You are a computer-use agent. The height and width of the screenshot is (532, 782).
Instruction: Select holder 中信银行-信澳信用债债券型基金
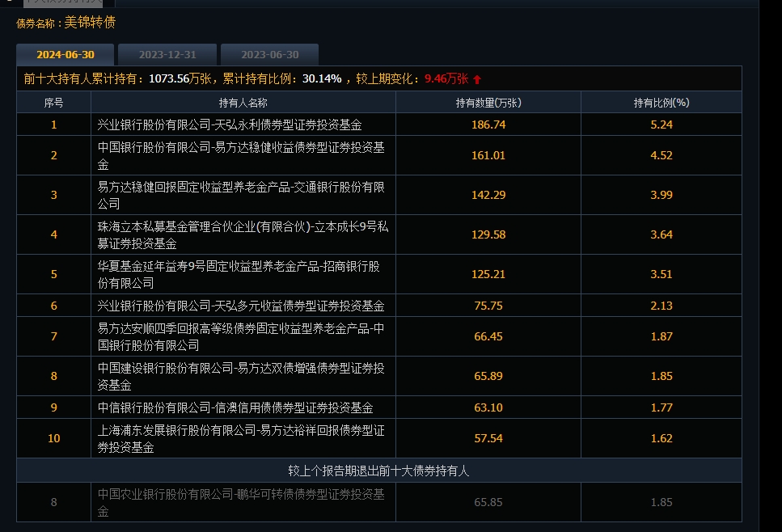235,407
